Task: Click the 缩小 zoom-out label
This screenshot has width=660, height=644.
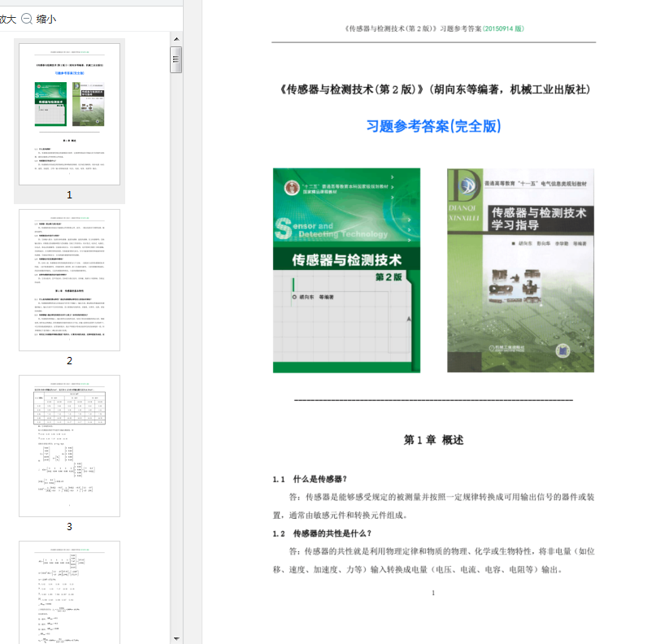Action: (46, 19)
